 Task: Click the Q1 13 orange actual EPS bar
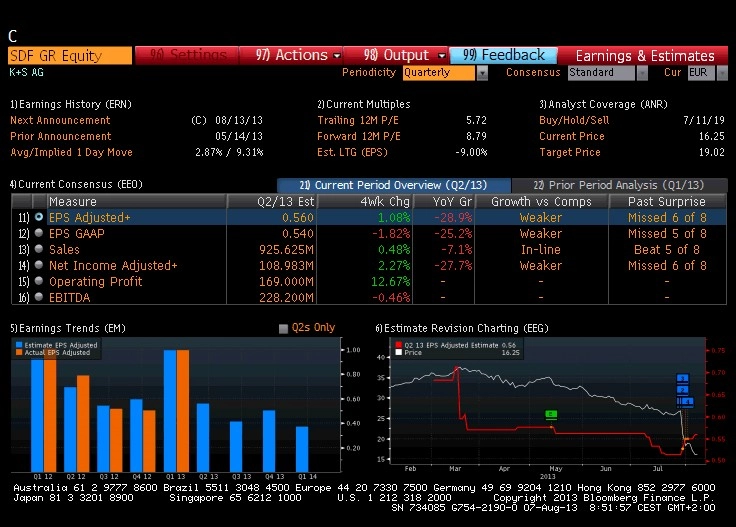[183, 411]
